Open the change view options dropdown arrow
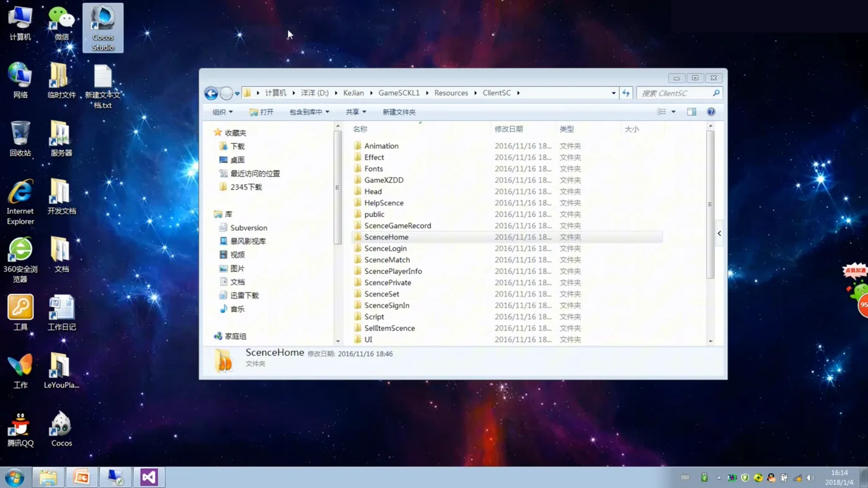 [x=673, y=112]
